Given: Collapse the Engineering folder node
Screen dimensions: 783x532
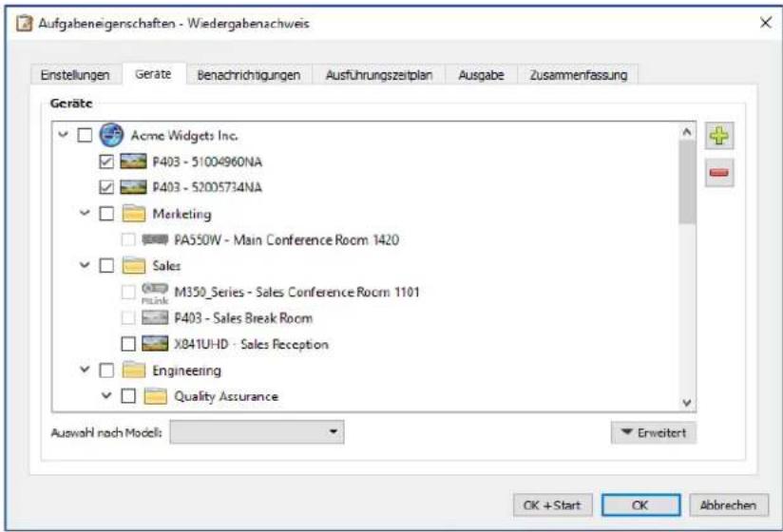Looking at the screenshot, I should [x=85, y=370].
